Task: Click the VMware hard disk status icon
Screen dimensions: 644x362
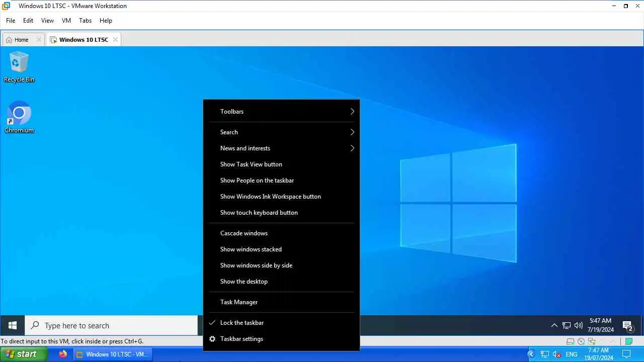Action: point(570,341)
